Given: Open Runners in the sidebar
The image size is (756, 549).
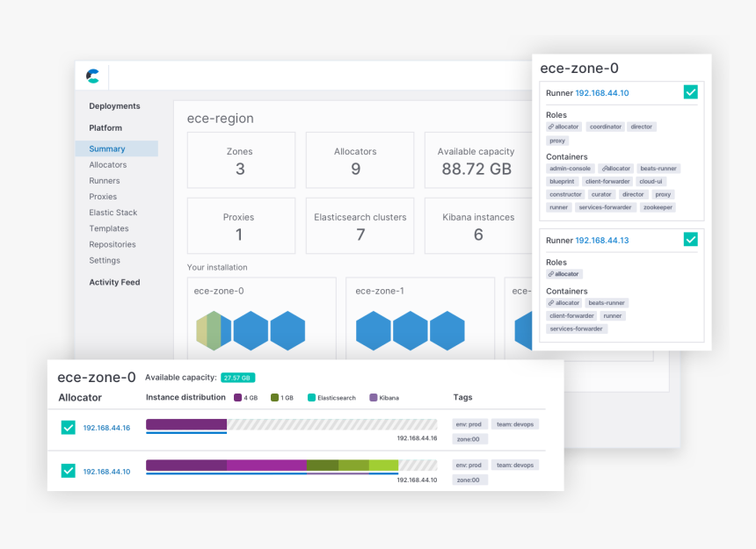Looking at the screenshot, I should click(105, 181).
